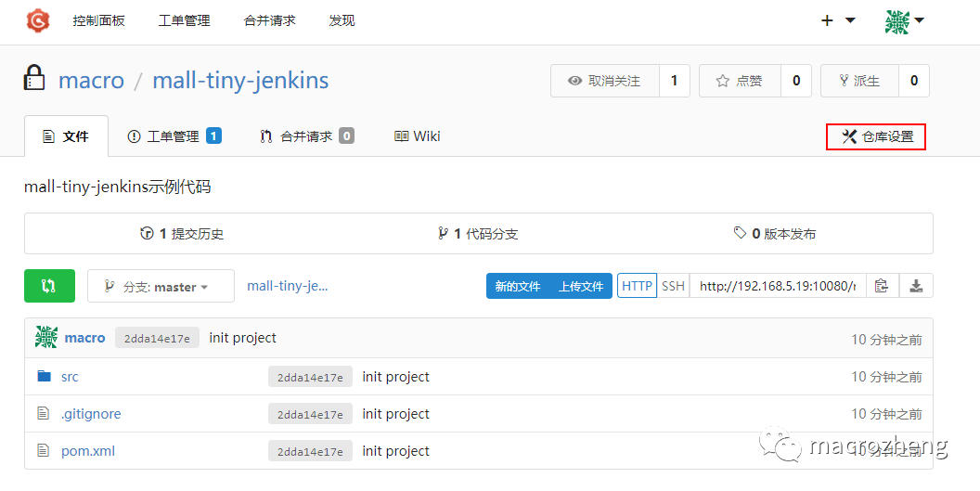Viewport: 980px width, 491px height.
Task: Click the 点赞 star button
Action: click(740, 81)
